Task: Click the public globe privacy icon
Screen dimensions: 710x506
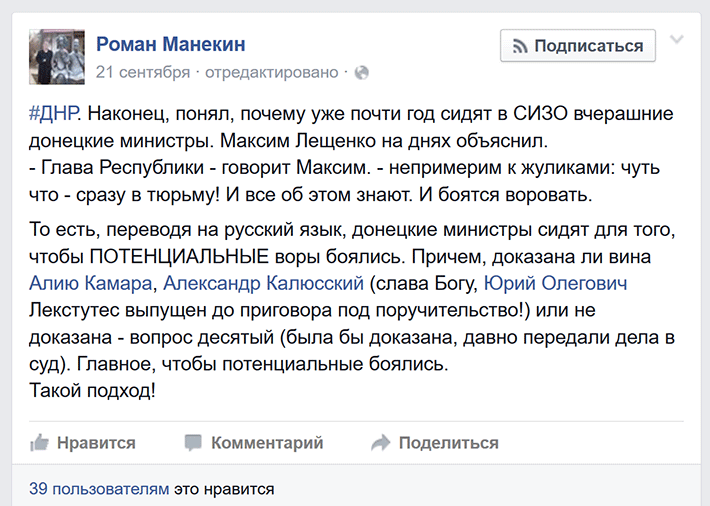Action: click(x=361, y=72)
